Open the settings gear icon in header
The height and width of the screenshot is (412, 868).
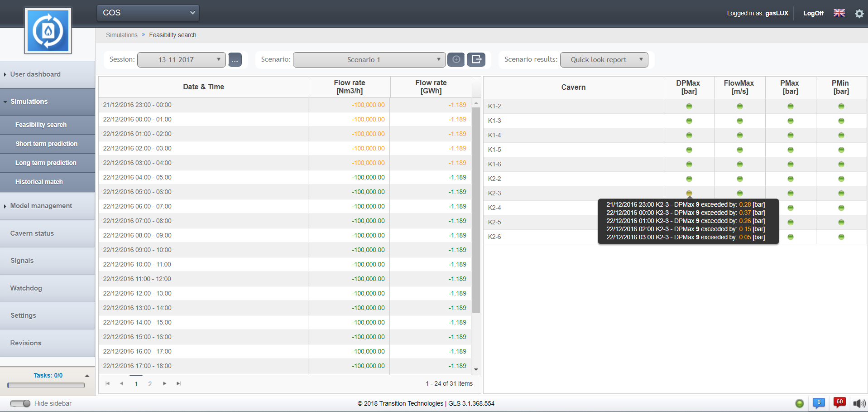coord(859,14)
